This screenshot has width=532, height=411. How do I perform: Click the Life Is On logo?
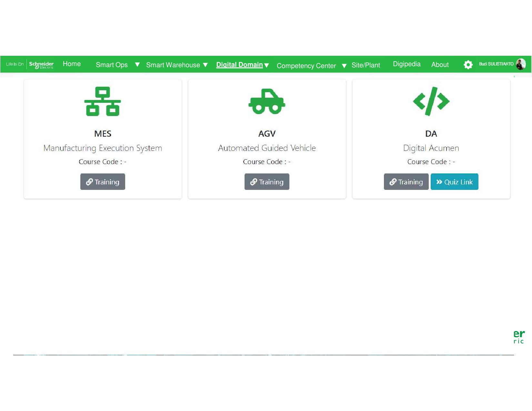(15, 64)
